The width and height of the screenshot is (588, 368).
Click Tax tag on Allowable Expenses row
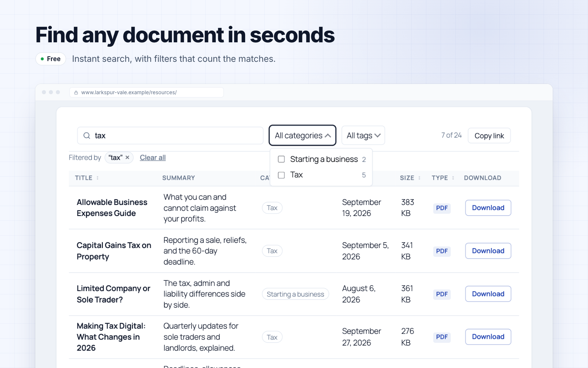272,208
